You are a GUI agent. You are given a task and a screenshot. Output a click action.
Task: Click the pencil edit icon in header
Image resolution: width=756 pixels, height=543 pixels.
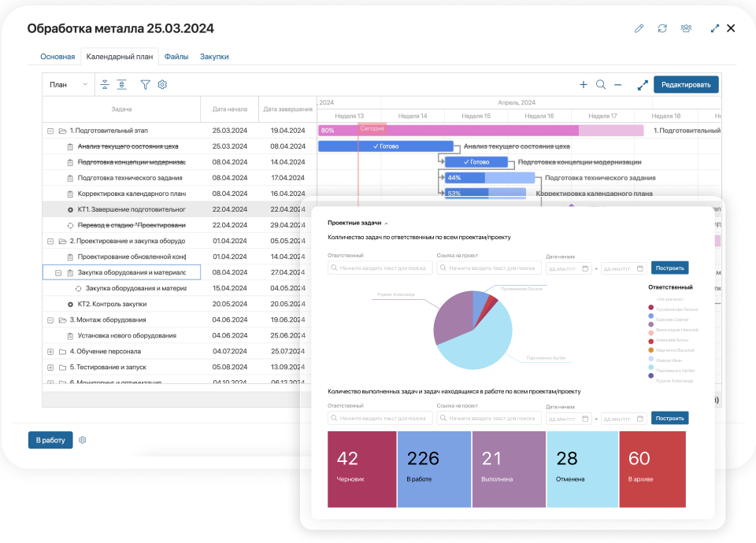click(639, 28)
